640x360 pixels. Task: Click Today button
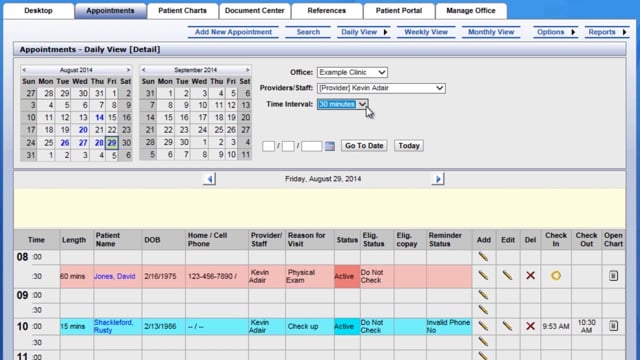pos(409,146)
